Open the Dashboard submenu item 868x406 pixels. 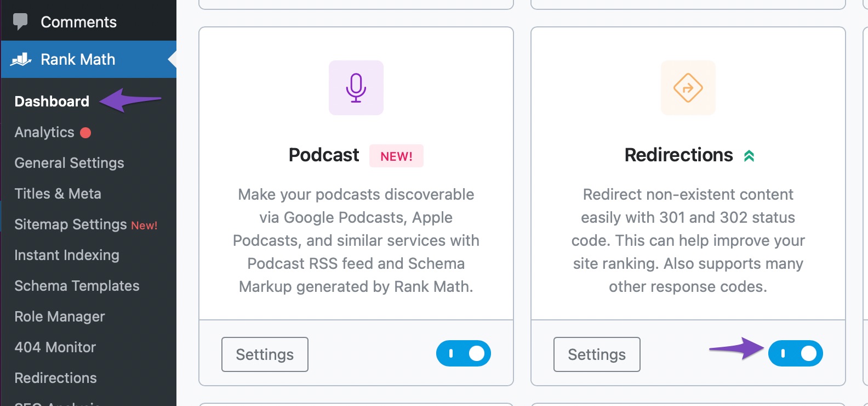[52, 101]
